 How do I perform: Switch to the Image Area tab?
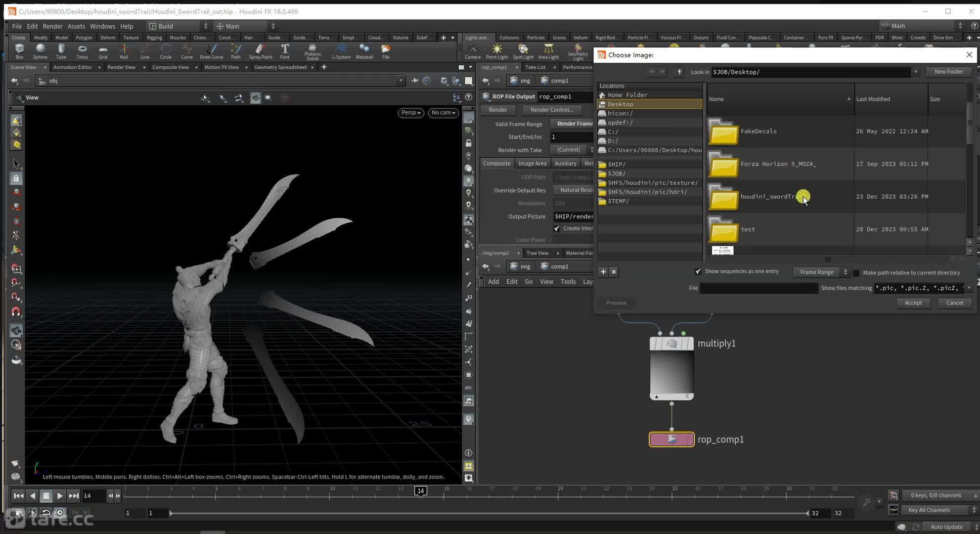pyautogui.click(x=532, y=163)
